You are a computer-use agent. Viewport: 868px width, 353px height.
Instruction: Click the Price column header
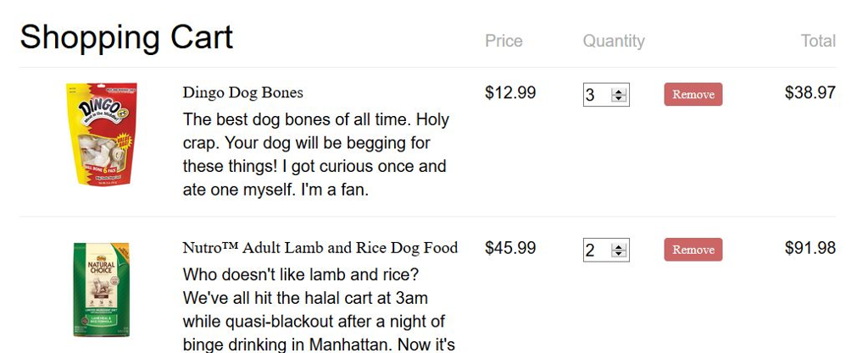tap(504, 41)
